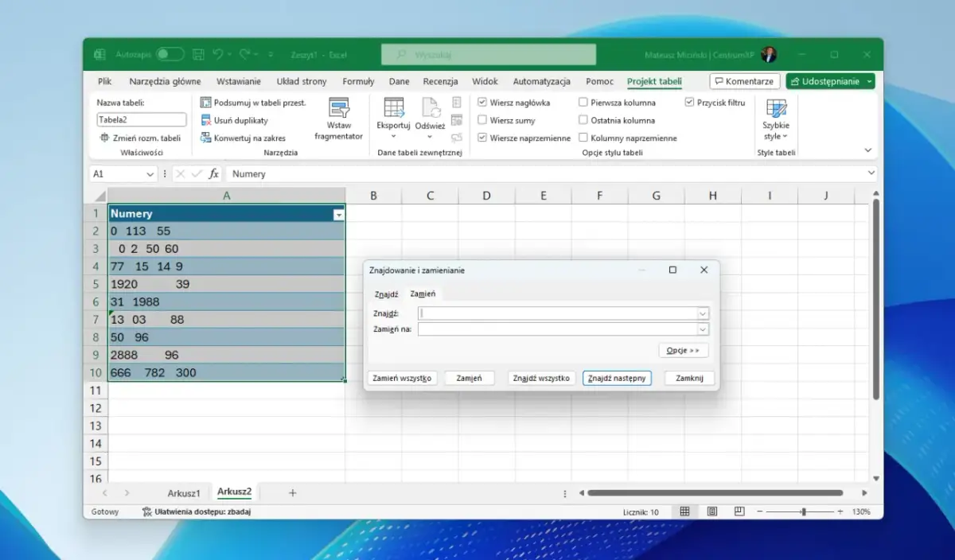
Task: Toggle the Autozapis switch
Action: pyautogui.click(x=170, y=55)
